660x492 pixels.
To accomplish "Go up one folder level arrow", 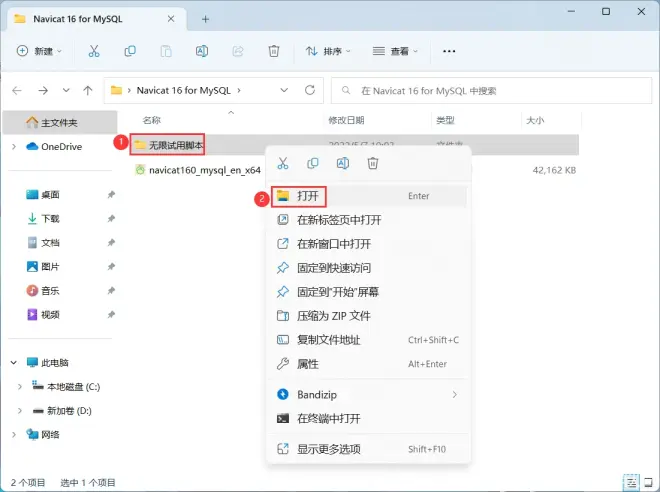I will (x=88, y=90).
